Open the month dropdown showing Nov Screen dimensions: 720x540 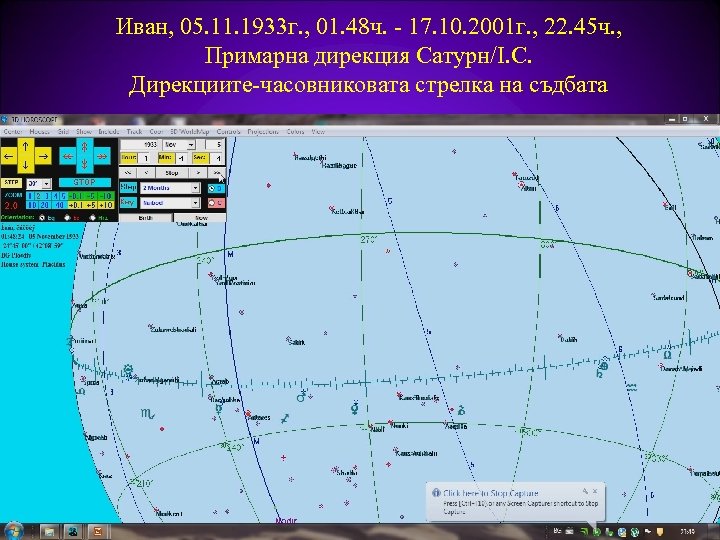(x=191, y=145)
